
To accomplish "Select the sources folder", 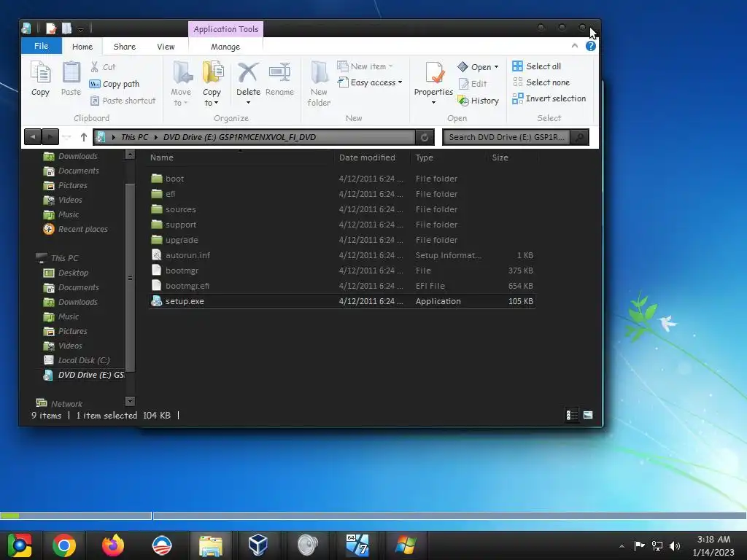I will [x=341, y=209].
